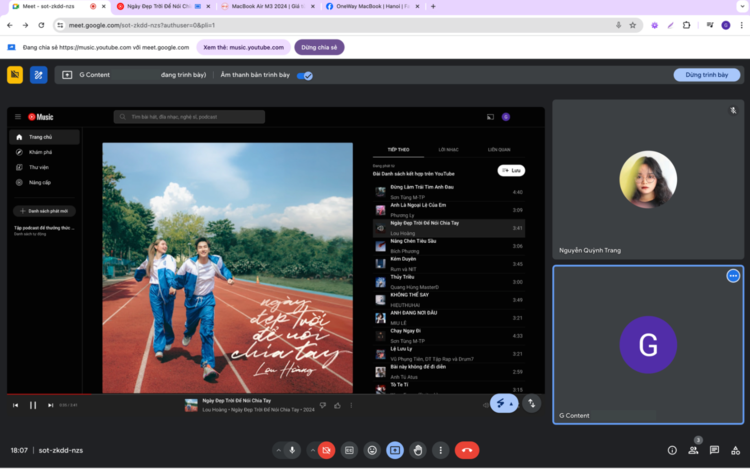This screenshot has width=750, height=469.
Task: Skip to next track in player
Action: point(50,405)
